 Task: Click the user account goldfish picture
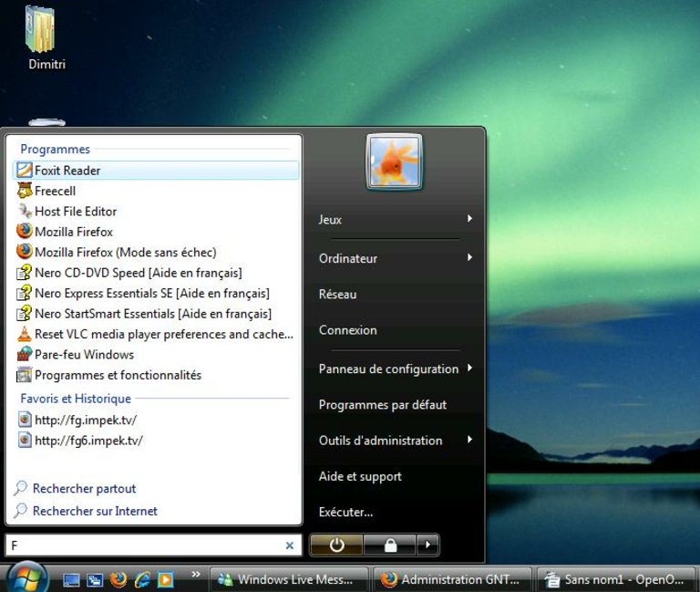pos(394,162)
